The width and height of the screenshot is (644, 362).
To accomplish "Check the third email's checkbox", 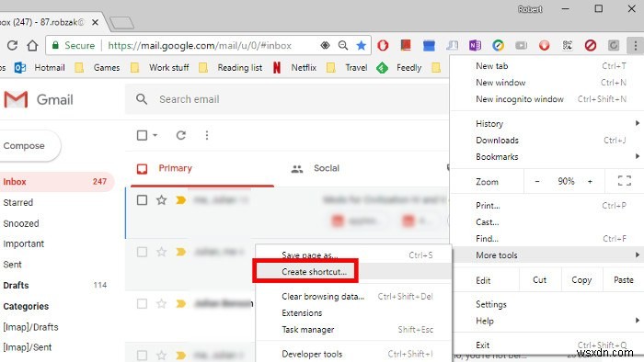I will click(x=142, y=303).
